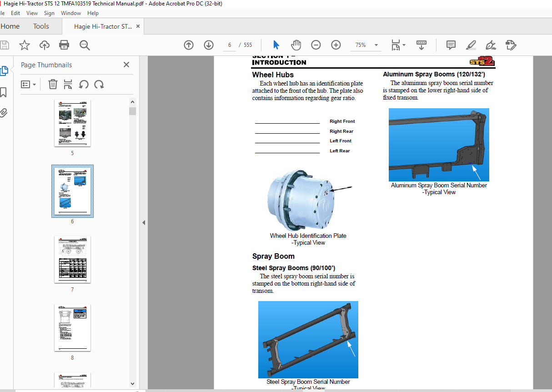Click the Spray Boom heading
This screenshot has width=552, height=392.
(x=273, y=256)
